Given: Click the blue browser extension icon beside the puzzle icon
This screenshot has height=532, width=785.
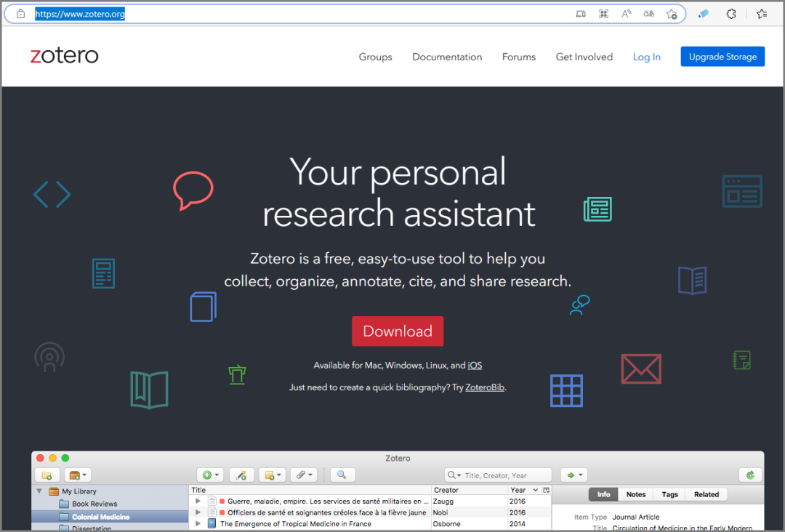Looking at the screenshot, I should click(x=704, y=14).
